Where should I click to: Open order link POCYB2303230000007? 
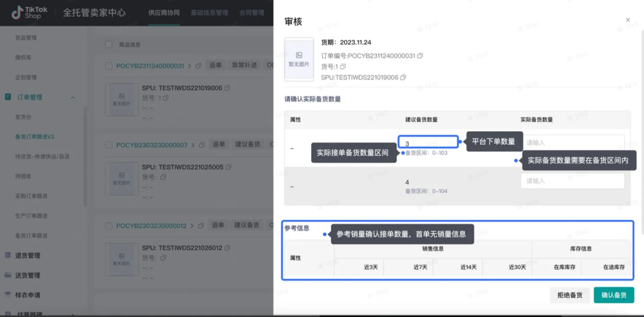click(x=152, y=145)
